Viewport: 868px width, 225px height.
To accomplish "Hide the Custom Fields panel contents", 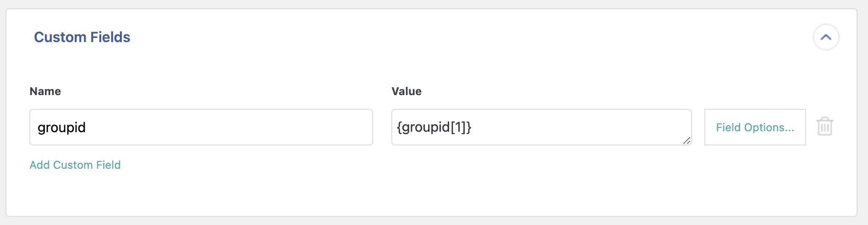I will click(826, 37).
